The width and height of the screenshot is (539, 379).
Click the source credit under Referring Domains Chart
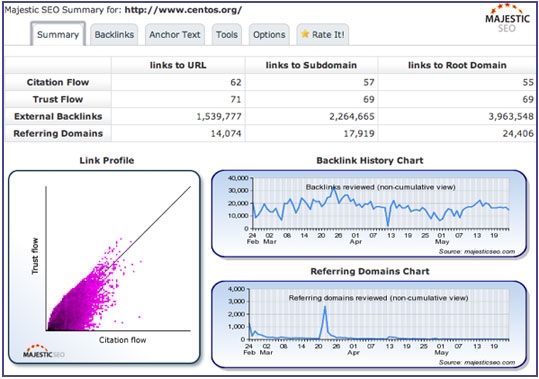point(477,363)
